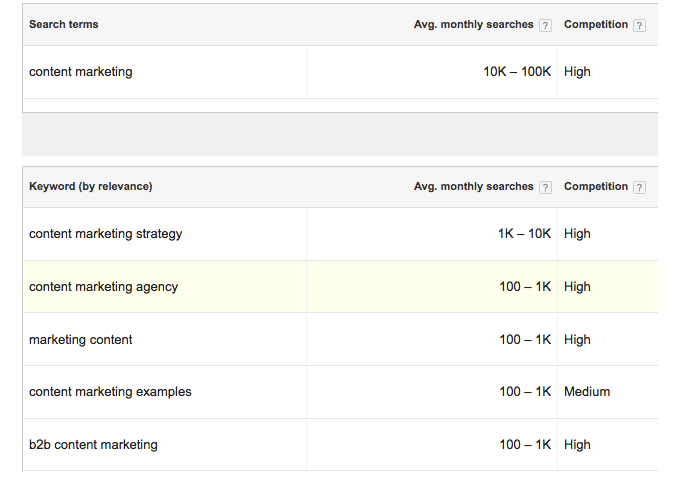674x481 pixels.
Task: Select 'content marketing strategy' keyword
Action: (x=106, y=234)
